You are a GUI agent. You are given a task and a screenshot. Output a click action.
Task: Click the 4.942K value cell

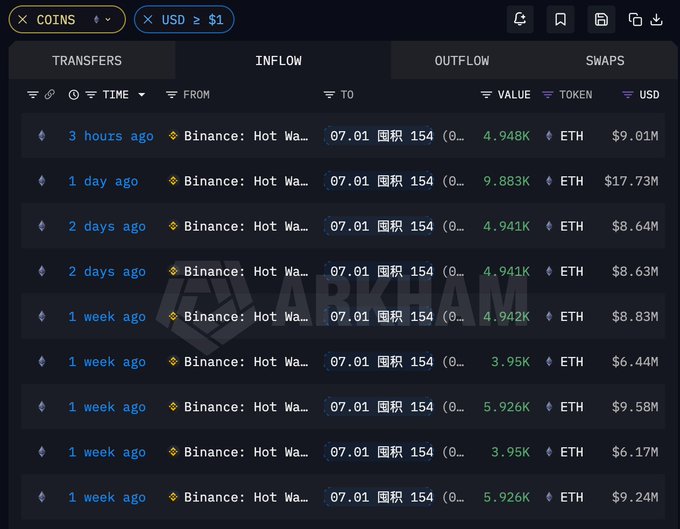tap(507, 317)
